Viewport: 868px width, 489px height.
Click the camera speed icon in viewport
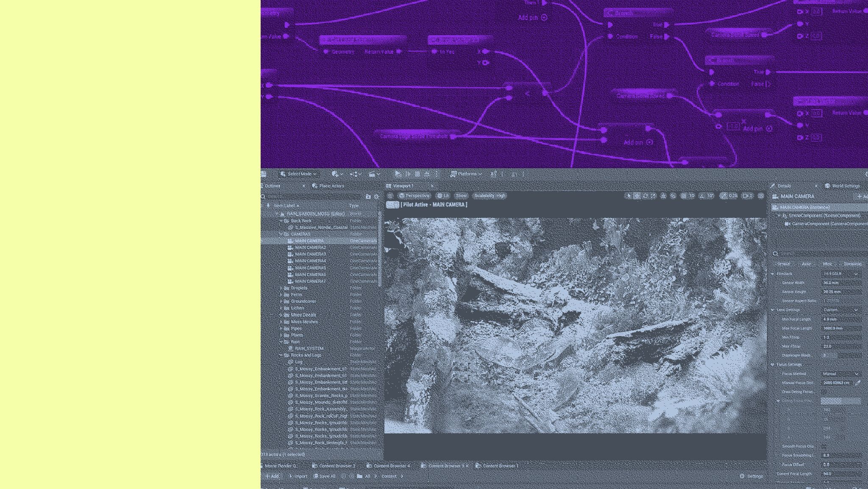click(746, 196)
